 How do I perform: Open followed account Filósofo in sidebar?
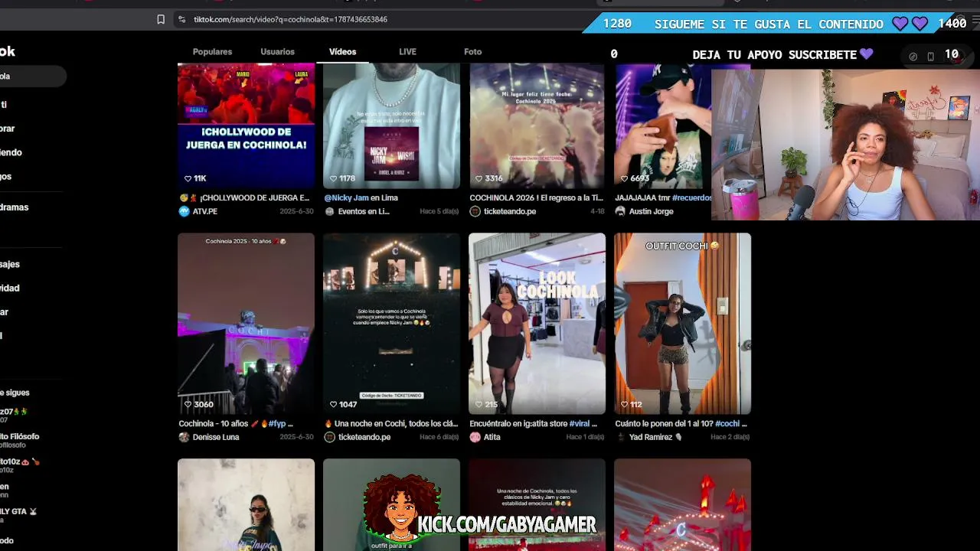(x=20, y=440)
